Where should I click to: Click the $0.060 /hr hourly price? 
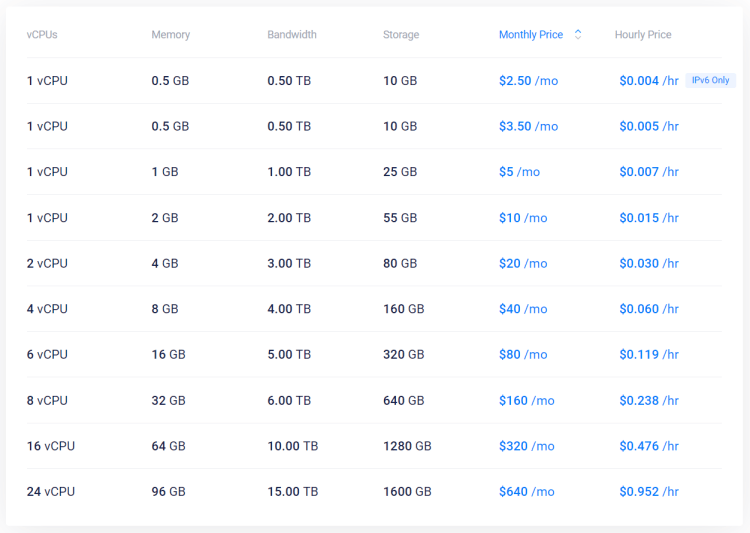click(x=649, y=309)
